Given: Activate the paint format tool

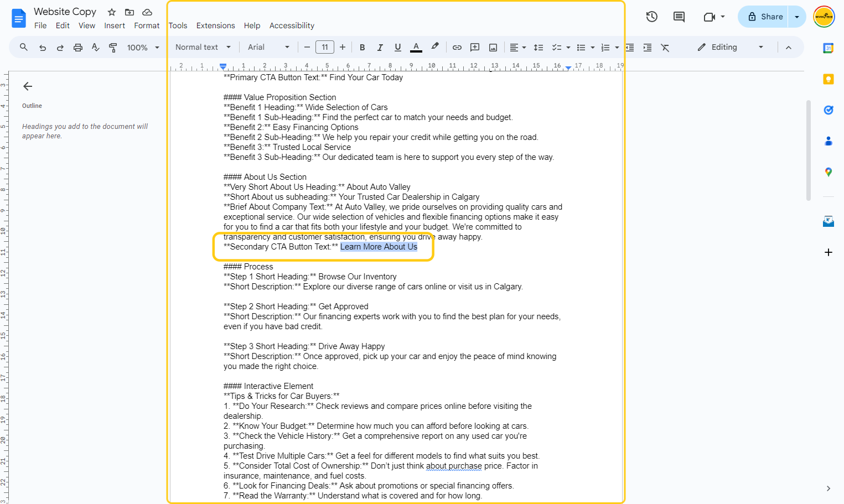Looking at the screenshot, I should click(113, 48).
